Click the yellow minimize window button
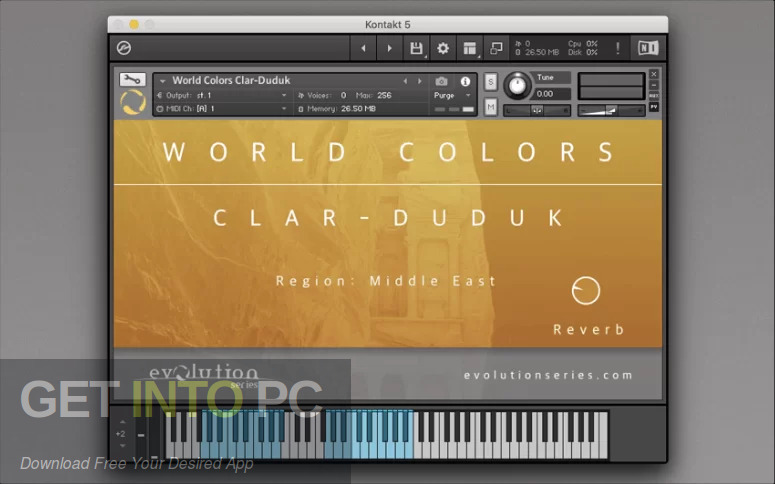The image size is (775, 484). [x=134, y=24]
